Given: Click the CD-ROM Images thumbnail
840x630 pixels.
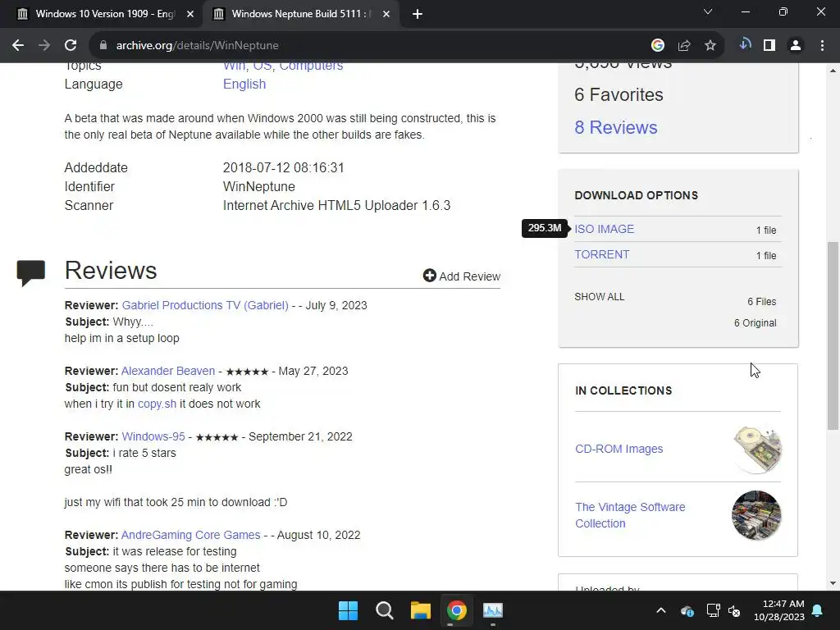Looking at the screenshot, I should point(757,450).
